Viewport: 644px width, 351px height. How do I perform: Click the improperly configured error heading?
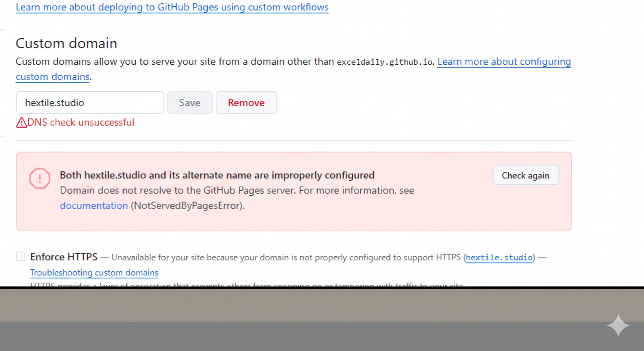tap(217, 175)
